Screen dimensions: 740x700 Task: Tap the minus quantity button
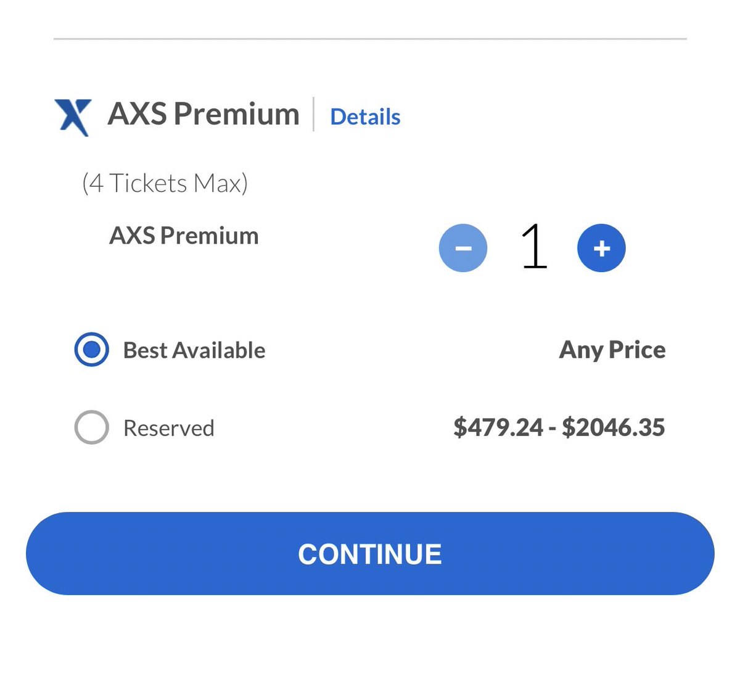463,248
